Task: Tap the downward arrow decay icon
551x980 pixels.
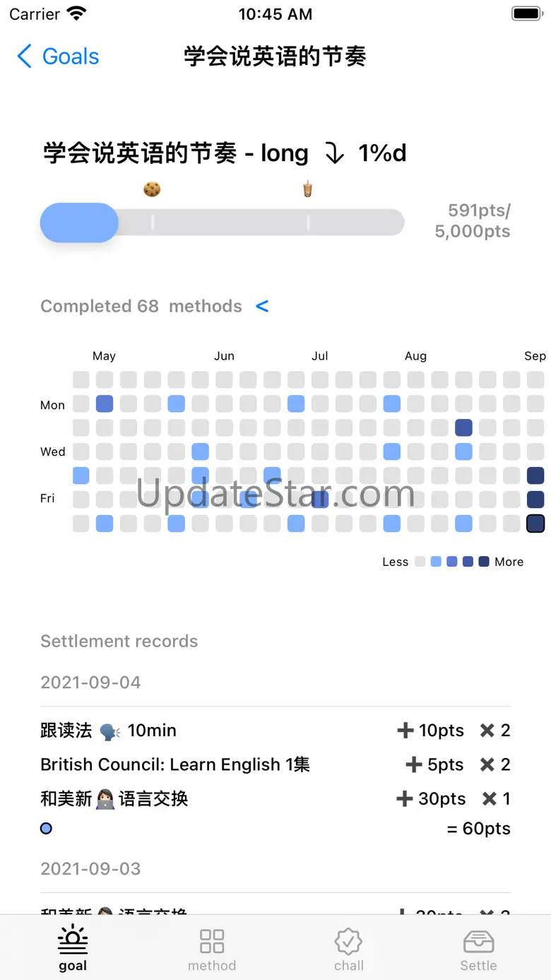Action: [334, 153]
